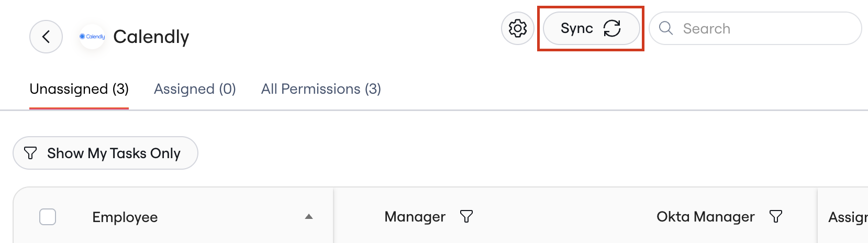The width and height of the screenshot is (868, 243).
Task: Click the Okta Manager column header text
Action: coord(706,216)
